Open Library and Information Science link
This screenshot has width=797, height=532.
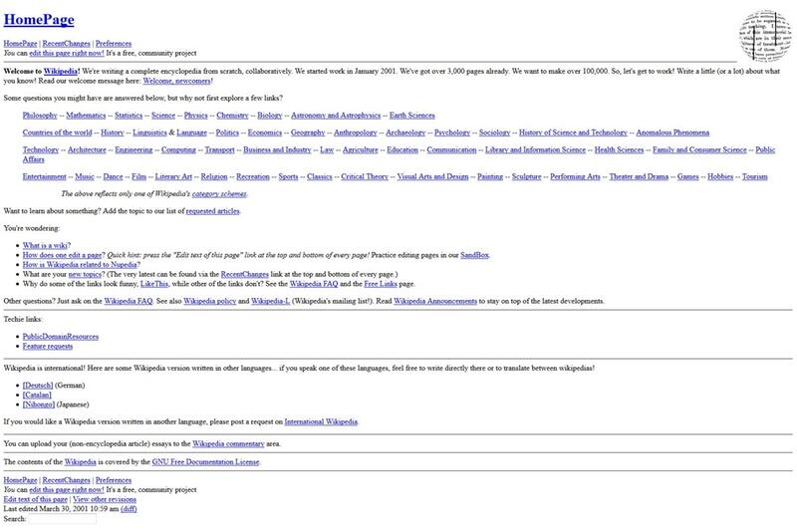coord(535,149)
